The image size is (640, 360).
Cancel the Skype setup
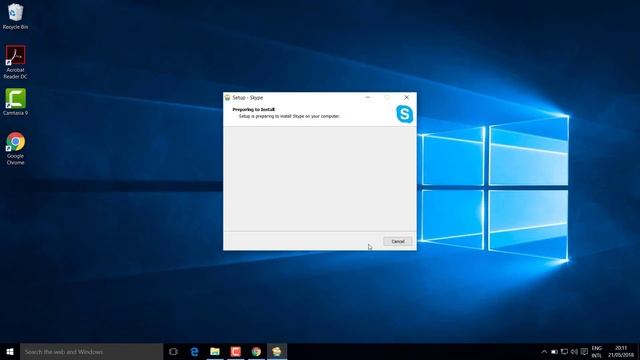[x=398, y=241]
